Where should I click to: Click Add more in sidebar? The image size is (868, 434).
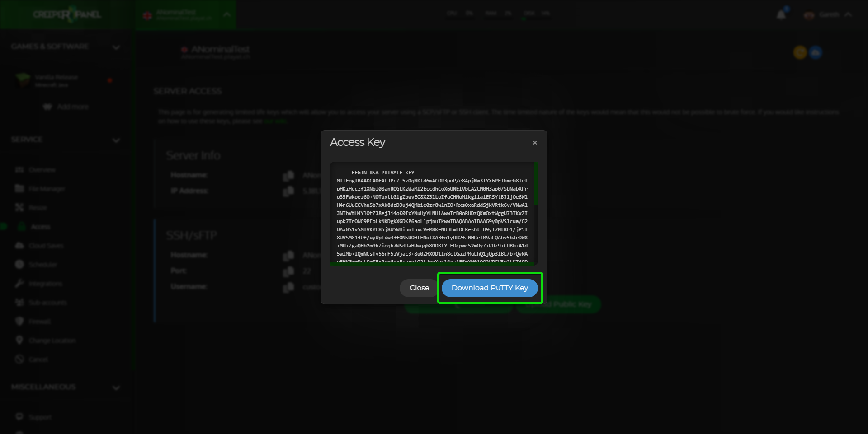(66, 107)
